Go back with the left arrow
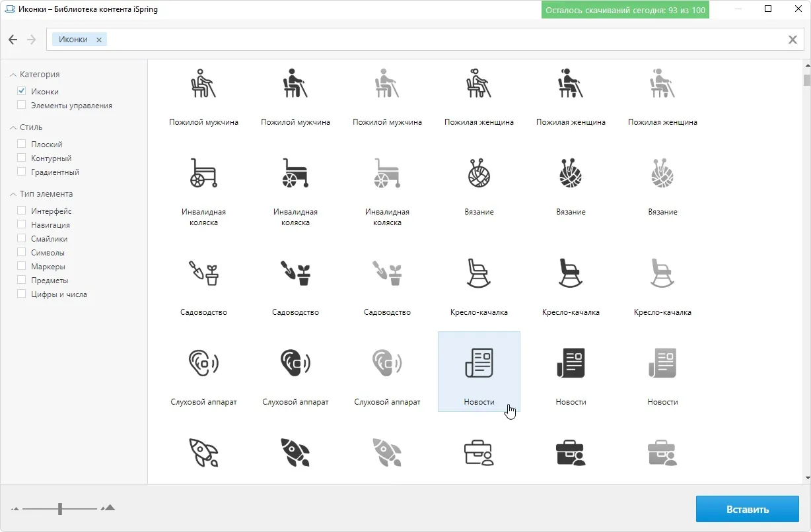811x532 pixels. (x=13, y=40)
